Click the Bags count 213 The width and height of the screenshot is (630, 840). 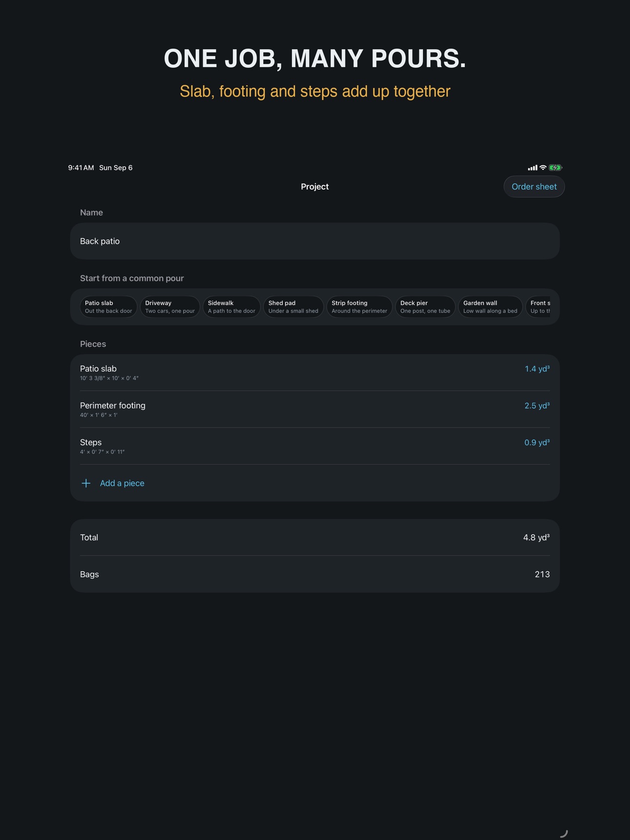click(x=542, y=574)
